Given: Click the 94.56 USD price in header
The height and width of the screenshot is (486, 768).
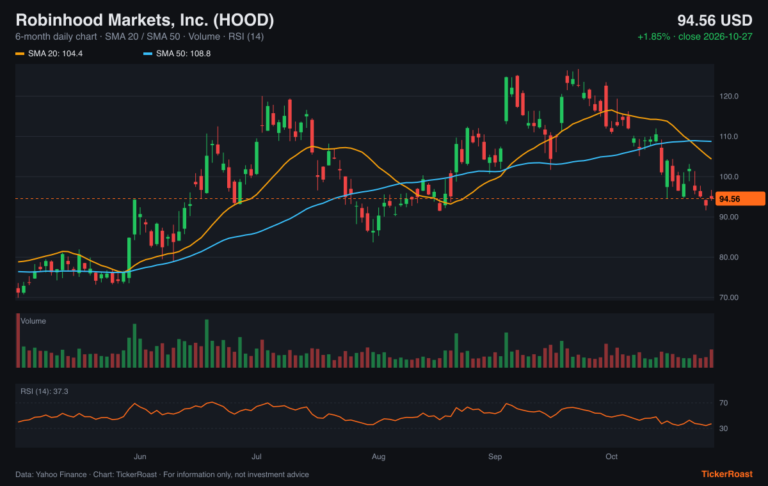Looking at the screenshot, I should (715, 20).
